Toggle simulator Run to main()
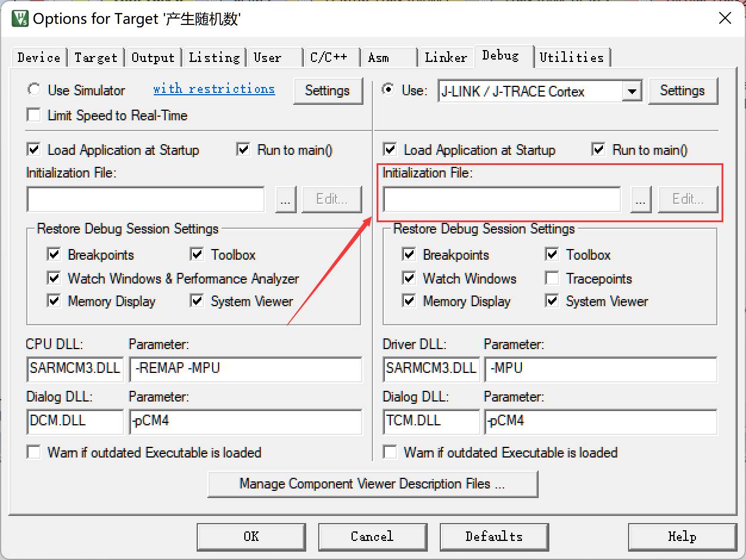746x560 pixels. coord(244,150)
